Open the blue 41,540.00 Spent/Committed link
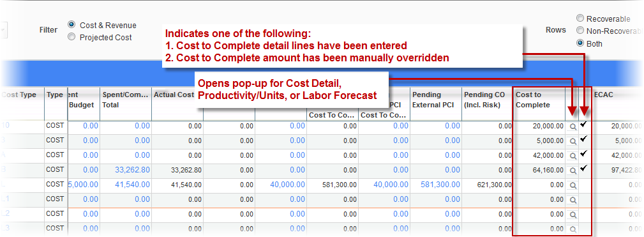The width and height of the screenshot is (644, 237). [x=132, y=185]
